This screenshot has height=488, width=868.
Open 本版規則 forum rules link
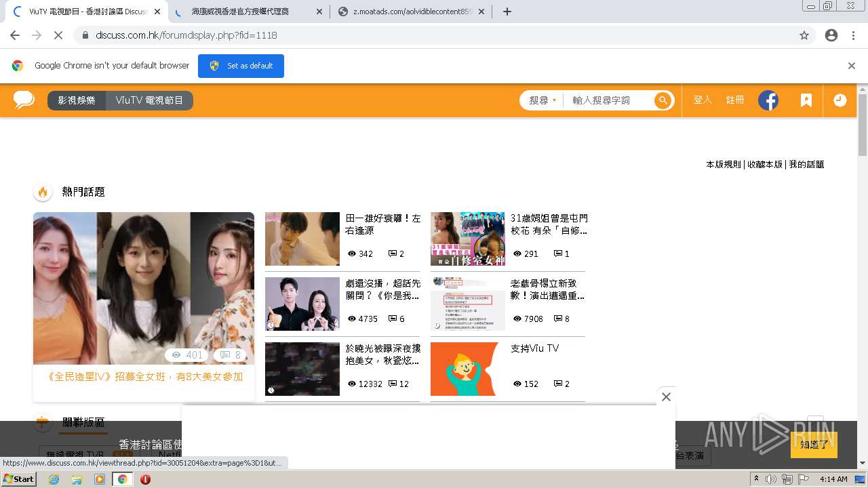[x=724, y=164]
